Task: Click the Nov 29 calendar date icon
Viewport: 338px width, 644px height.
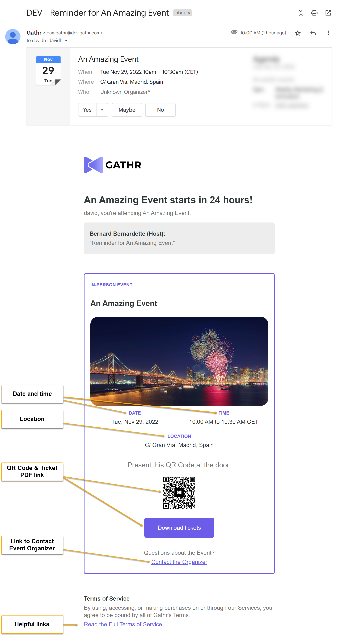Action: coord(48,71)
